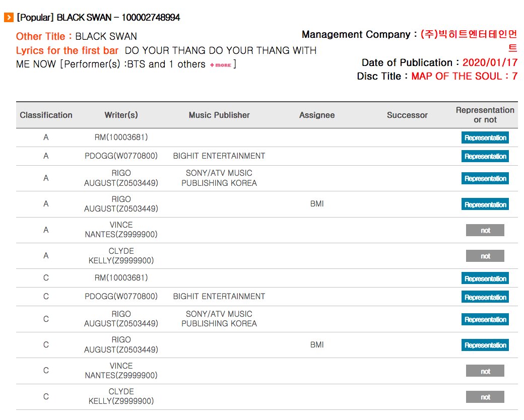The height and width of the screenshot is (420, 524).
Task: Click CLYDE KELLY(Z9999900) in classification A row
Action: point(121,256)
